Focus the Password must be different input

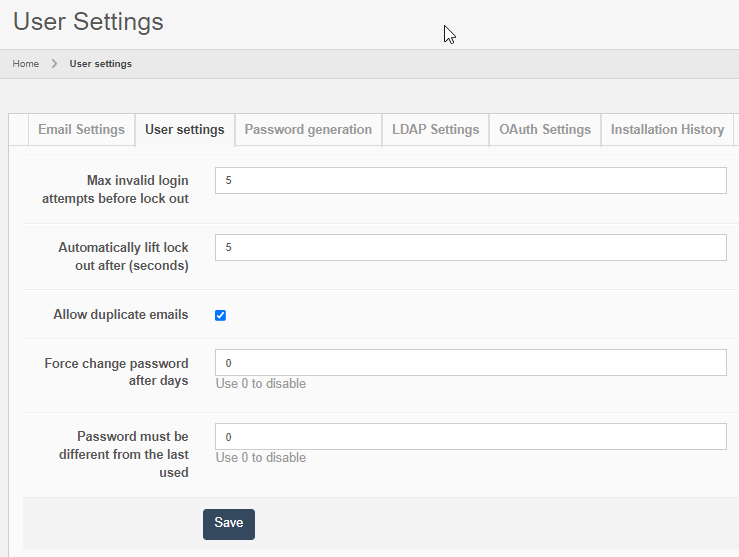pos(470,437)
